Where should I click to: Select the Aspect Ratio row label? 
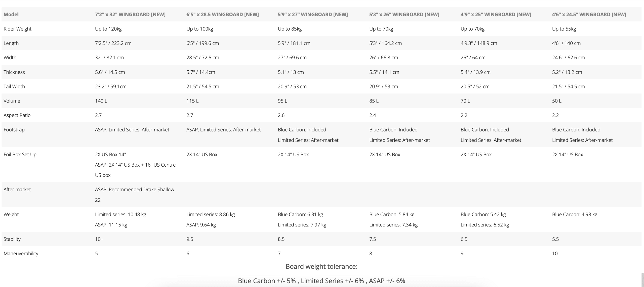click(x=17, y=115)
